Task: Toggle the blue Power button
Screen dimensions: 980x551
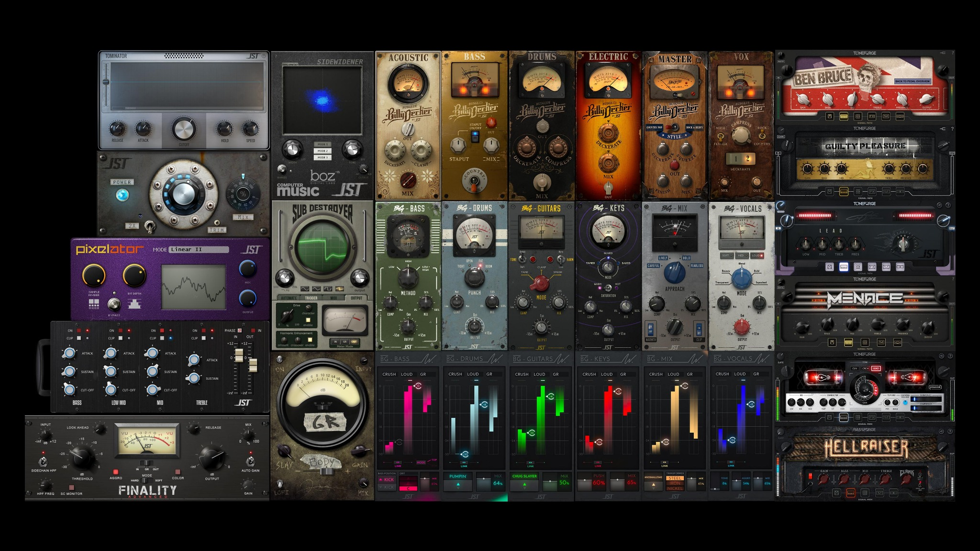Action: point(122,195)
